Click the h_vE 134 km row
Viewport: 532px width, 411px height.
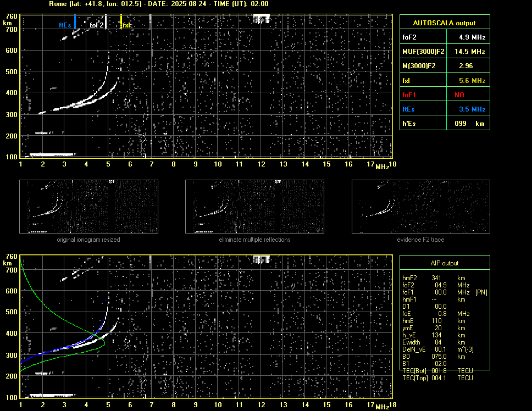(x=434, y=335)
